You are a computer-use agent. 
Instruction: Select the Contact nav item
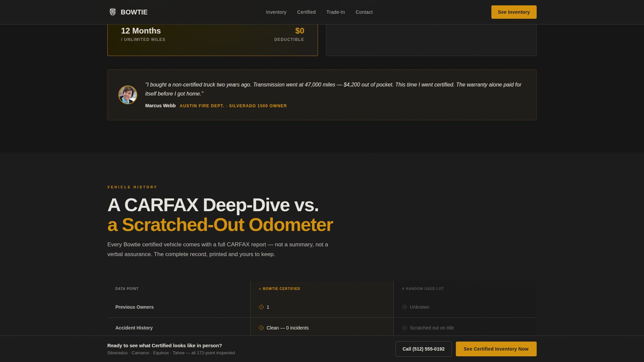click(364, 12)
